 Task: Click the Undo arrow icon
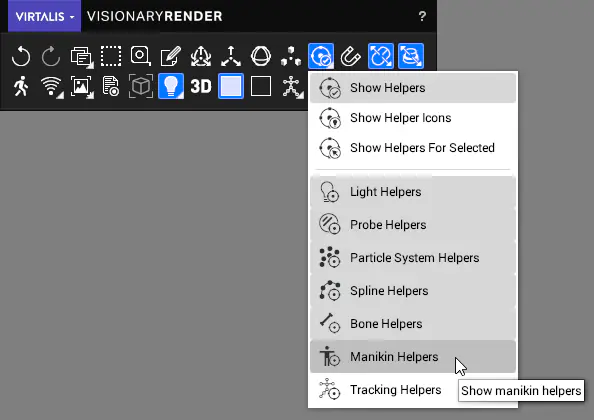pyautogui.click(x=21, y=56)
